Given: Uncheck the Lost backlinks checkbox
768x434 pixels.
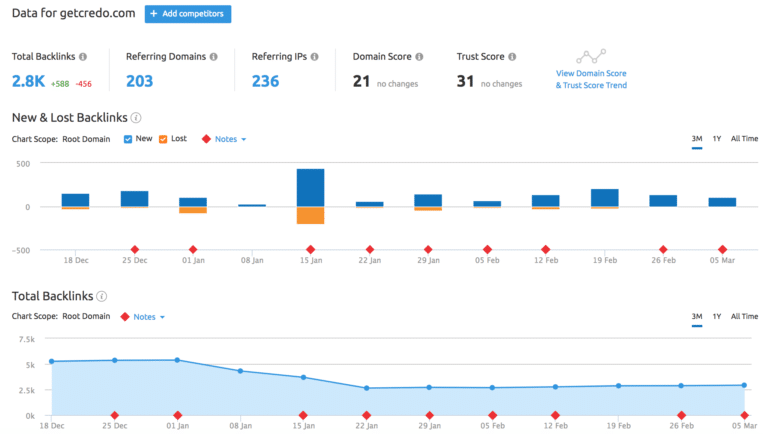Looking at the screenshot, I should tap(163, 139).
